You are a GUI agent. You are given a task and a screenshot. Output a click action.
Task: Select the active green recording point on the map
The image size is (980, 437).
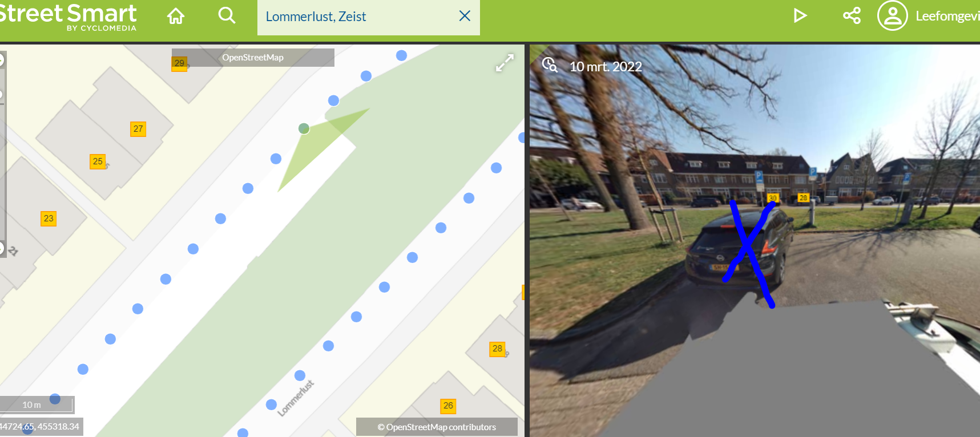point(304,128)
